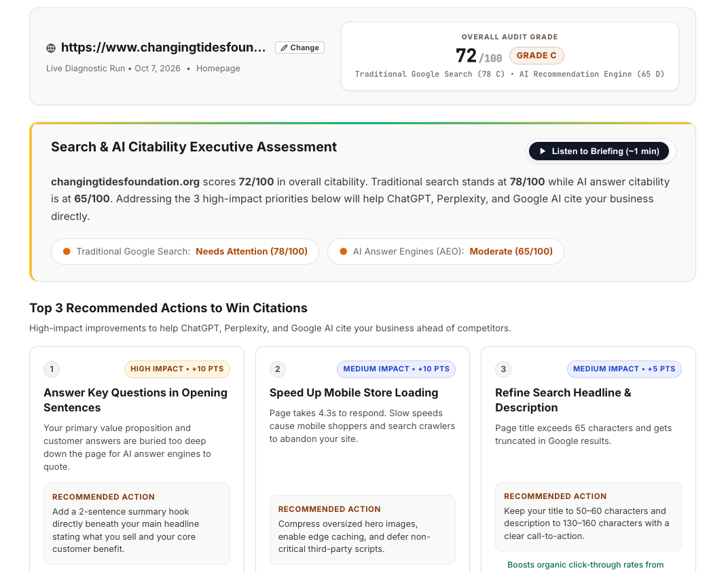The height and width of the screenshot is (573, 728).
Task: Click 'Boosts organic click-through rates from' green text
Action: tap(585, 565)
